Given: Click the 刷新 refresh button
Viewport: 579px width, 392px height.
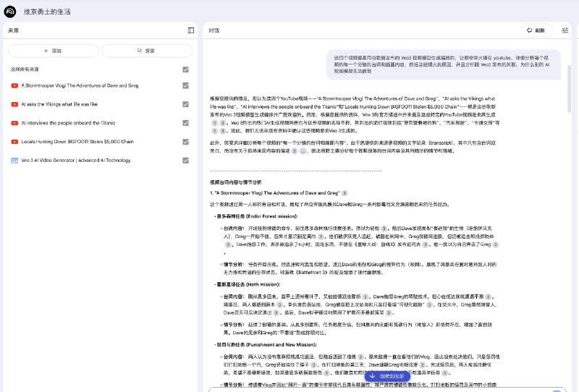Looking at the screenshot, I should pyautogui.click(x=537, y=30).
